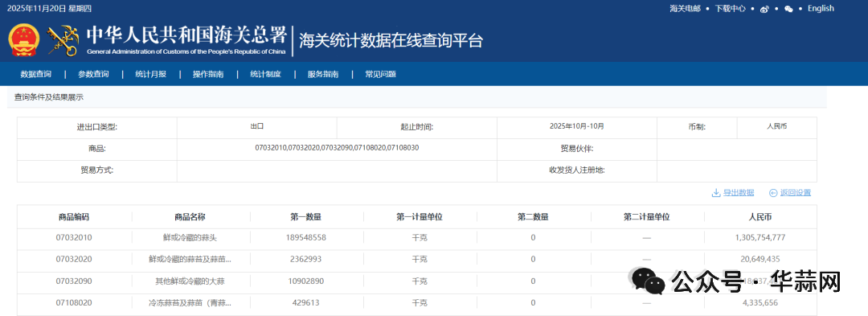Viewport: 868px width, 316px height.
Task: Click the 商品编码 column header
Action: [x=74, y=217]
